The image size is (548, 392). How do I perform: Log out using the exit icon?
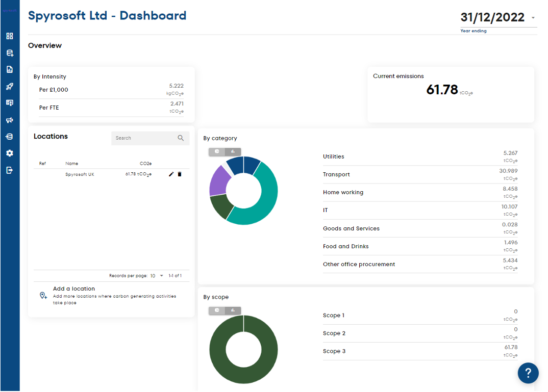tap(10, 170)
